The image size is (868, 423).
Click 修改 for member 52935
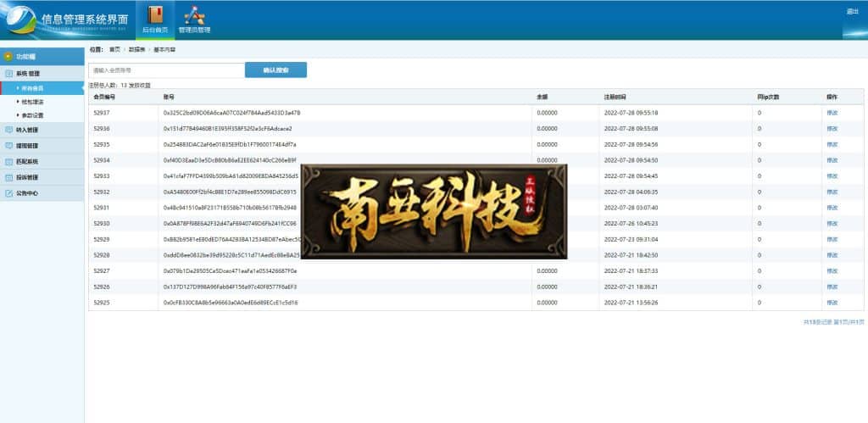[x=832, y=144]
